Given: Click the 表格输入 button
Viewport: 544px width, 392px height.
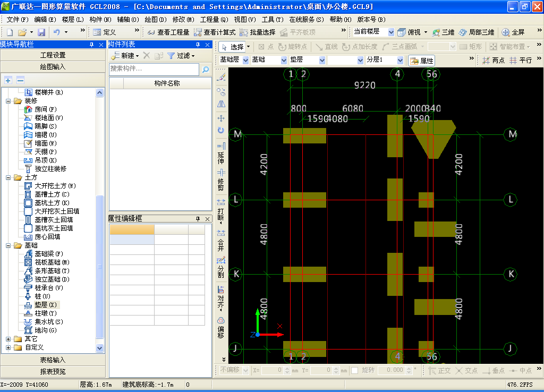Looking at the screenshot, I should [x=53, y=360].
